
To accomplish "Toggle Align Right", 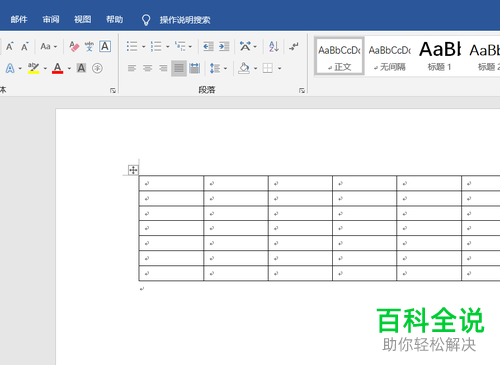I will [x=163, y=68].
